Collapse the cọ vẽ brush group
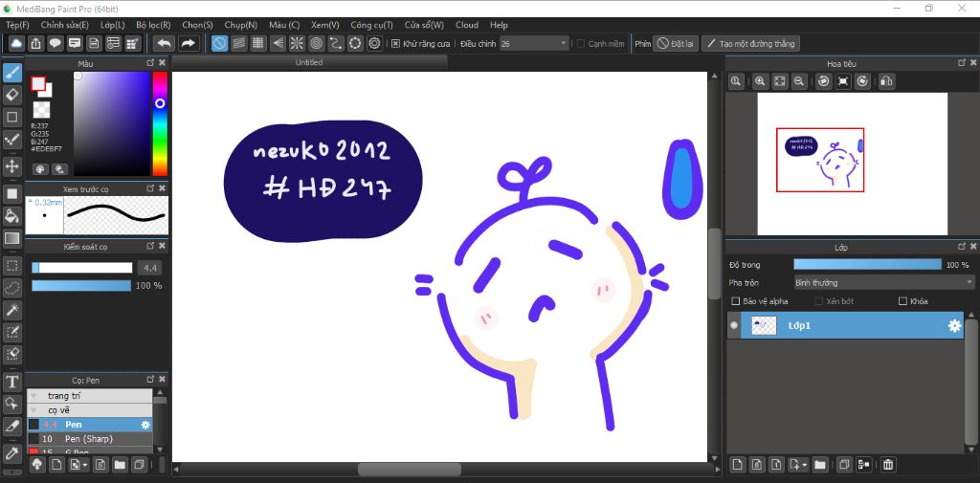The height and width of the screenshot is (483, 980). 33,410
